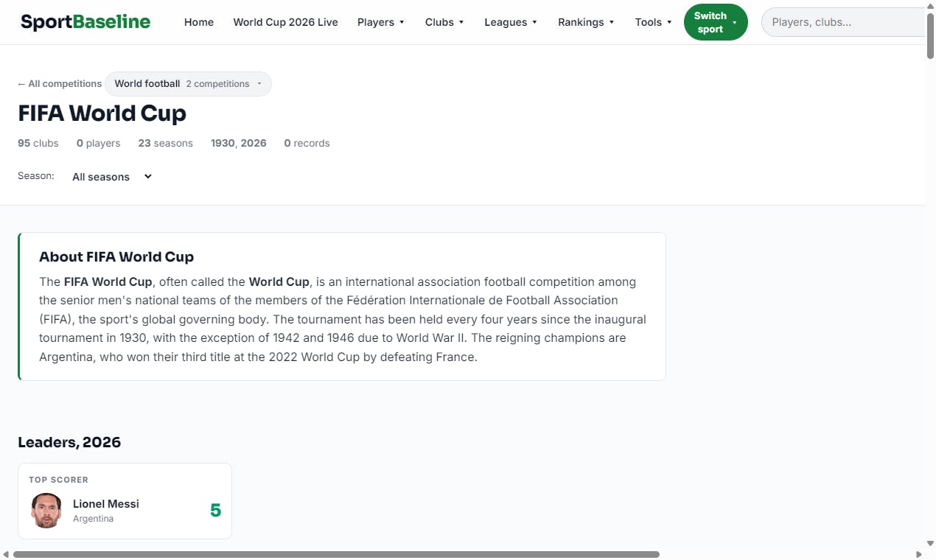Click the horizontal scrollbar left arrow
Image resolution: width=936 pixels, height=560 pixels.
pos(6,554)
